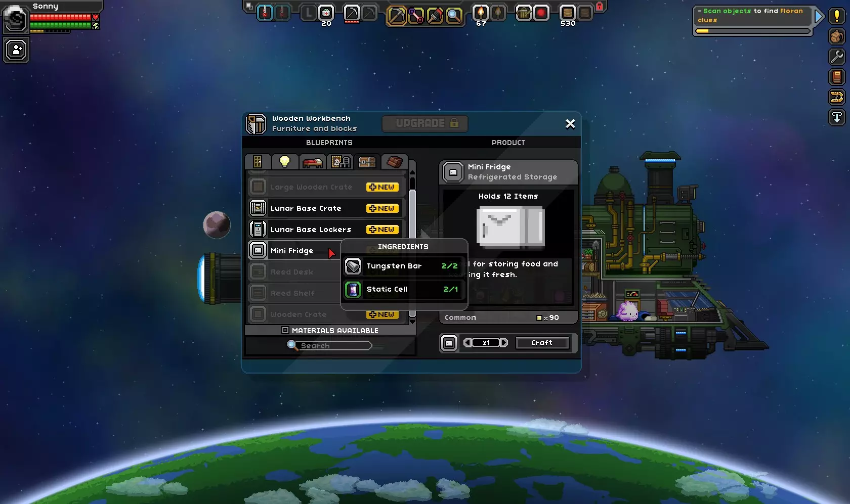Screen dimensions: 850x504
Task: Select the sword in the first hotbar slot
Action: (265, 12)
